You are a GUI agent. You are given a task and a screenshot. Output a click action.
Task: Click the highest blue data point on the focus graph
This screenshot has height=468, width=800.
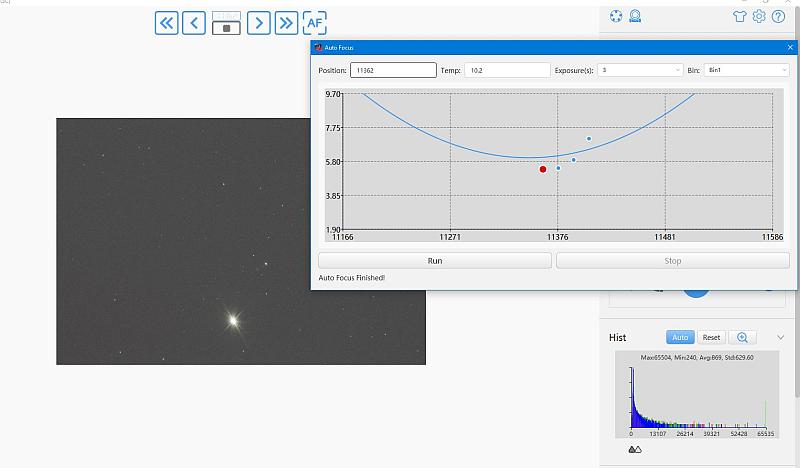589,139
